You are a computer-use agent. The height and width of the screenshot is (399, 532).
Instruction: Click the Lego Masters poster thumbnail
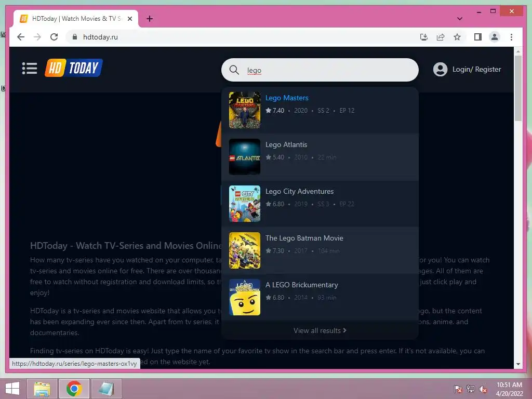pyautogui.click(x=245, y=110)
